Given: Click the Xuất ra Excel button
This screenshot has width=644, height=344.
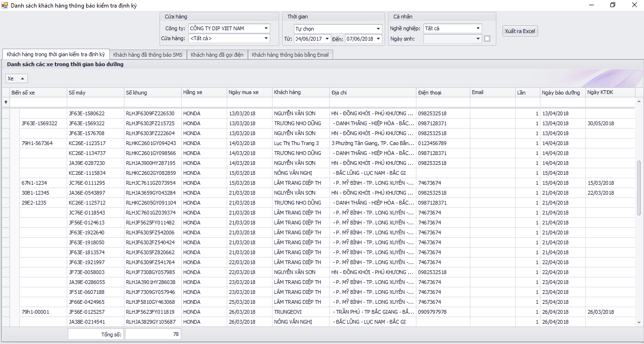Looking at the screenshot, I should coord(520,31).
